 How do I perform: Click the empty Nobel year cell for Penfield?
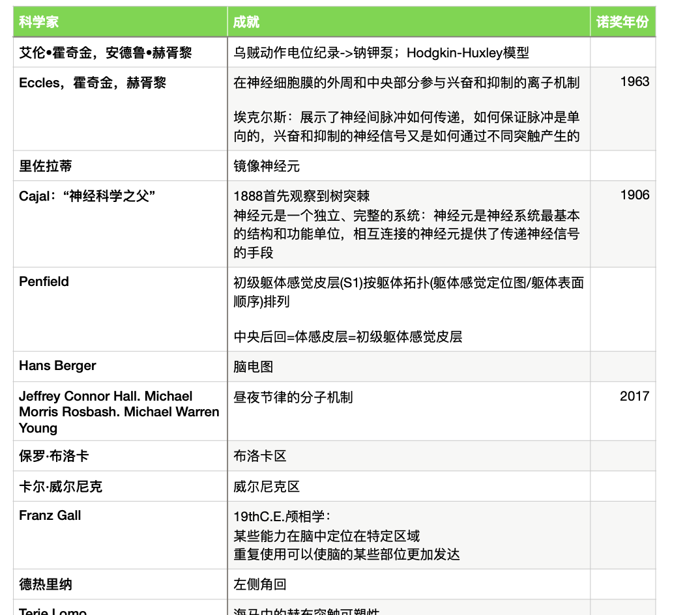coord(623,309)
